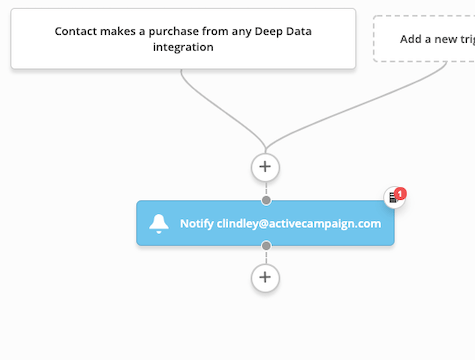The width and height of the screenshot is (475, 360).
Task: Click the clindley@activecampaign.com email text
Action: [x=299, y=224]
